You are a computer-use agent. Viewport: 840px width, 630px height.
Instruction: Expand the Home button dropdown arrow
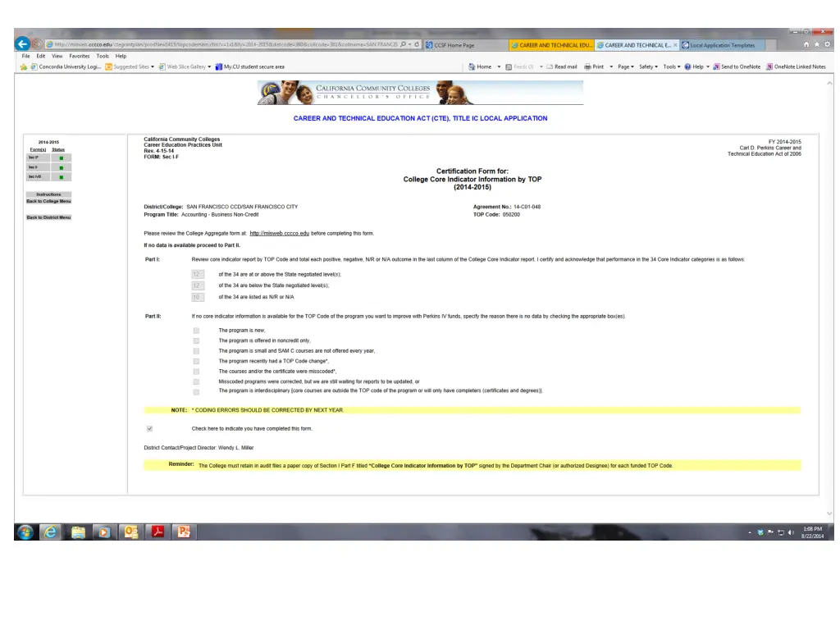[x=499, y=67]
